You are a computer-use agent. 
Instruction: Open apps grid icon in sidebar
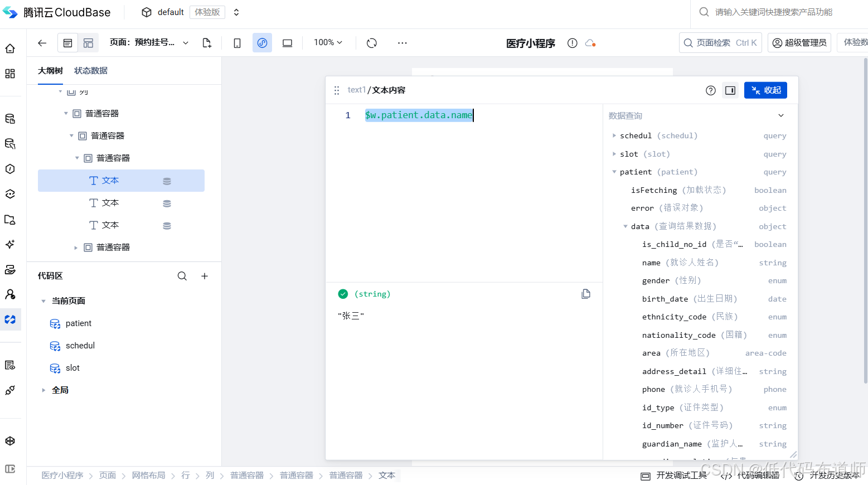coord(10,74)
